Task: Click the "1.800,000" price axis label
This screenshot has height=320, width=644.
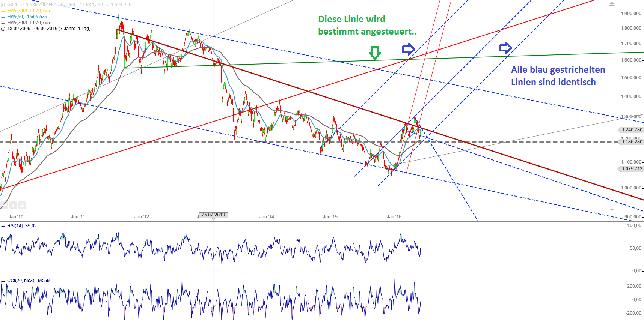Action: tap(631, 28)
